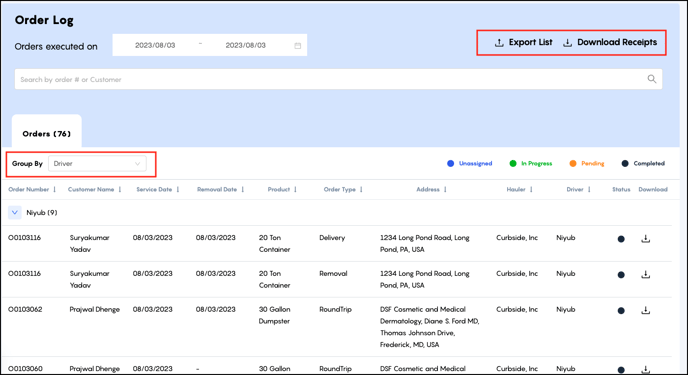Click the orange Pending legend dot
This screenshot has height=375, width=688.
click(x=573, y=164)
